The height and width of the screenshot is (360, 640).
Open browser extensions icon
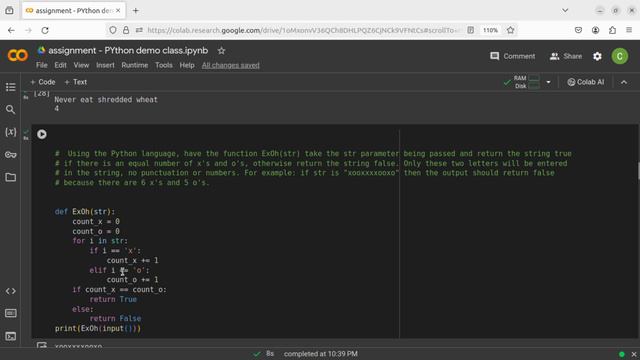[612, 30]
